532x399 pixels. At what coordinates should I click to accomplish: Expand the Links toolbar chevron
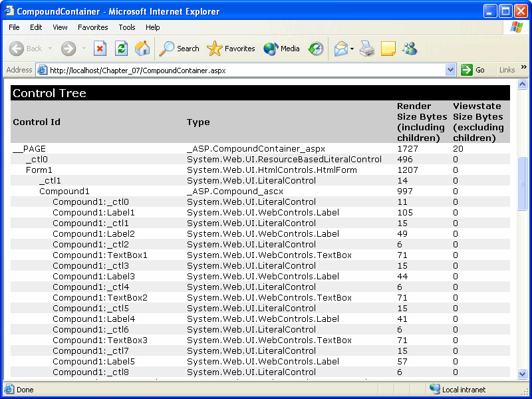(x=523, y=68)
